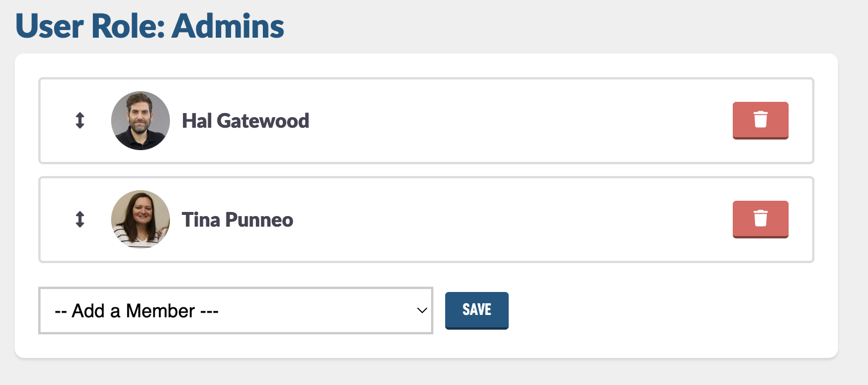This screenshot has height=385, width=868.
Task: Click "User Role:" text in the heading
Action: click(x=91, y=26)
